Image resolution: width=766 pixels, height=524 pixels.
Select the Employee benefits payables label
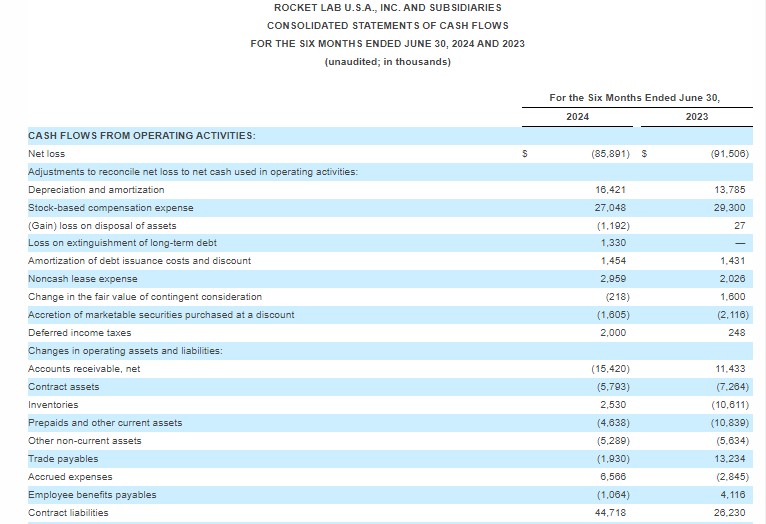click(92, 494)
